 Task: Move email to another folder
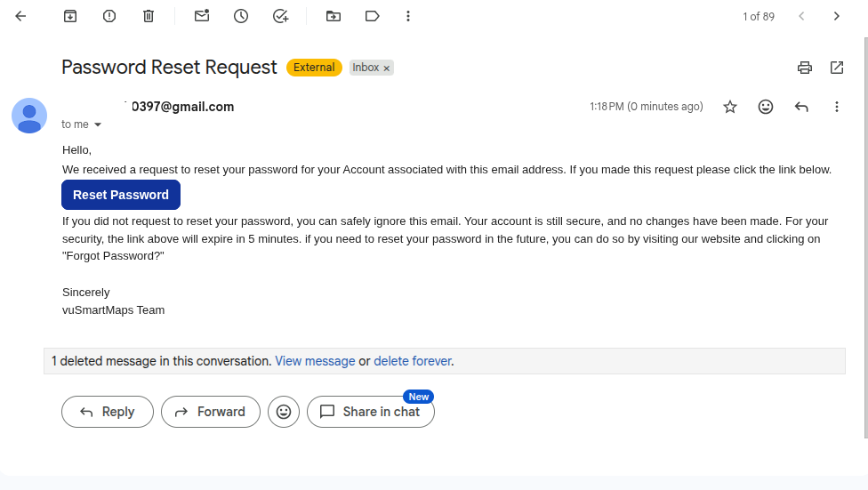point(334,16)
